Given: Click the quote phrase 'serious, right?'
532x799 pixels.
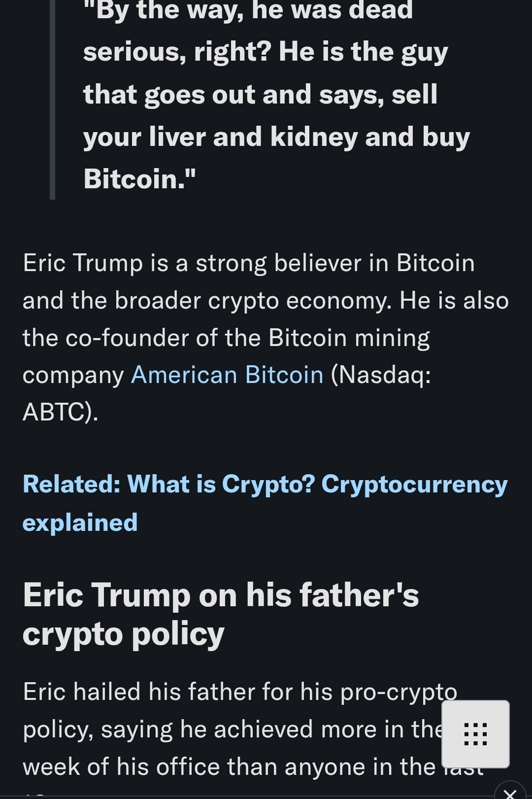Looking at the screenshot, I should [x=177, y=52].
